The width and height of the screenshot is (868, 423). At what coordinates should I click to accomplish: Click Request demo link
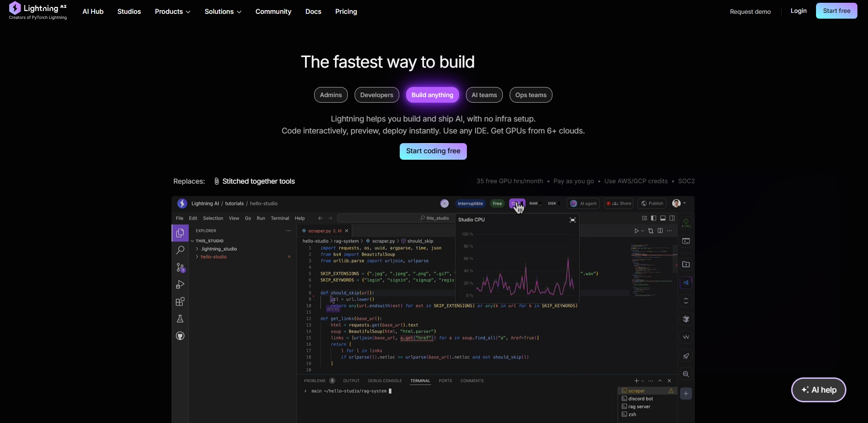tap(750, 12)
